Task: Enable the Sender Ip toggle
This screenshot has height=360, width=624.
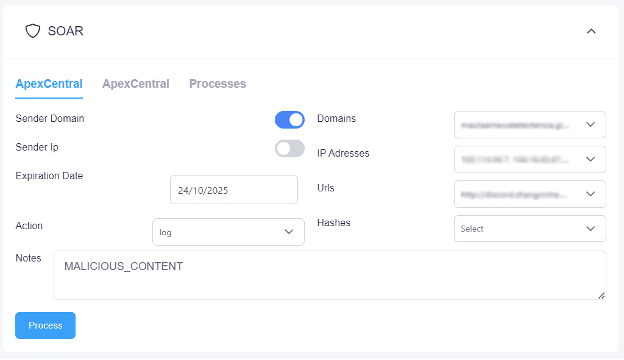Action: [290, 148]
